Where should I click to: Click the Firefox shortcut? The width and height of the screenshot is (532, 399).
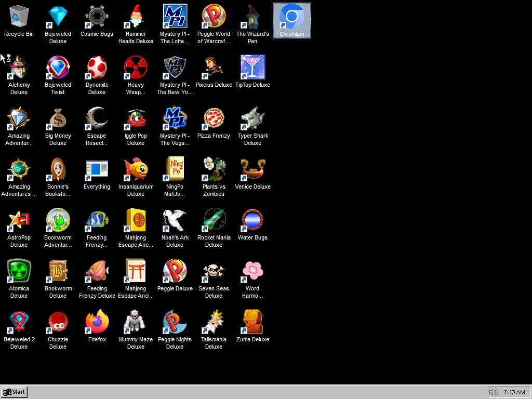tap(97, 322)
